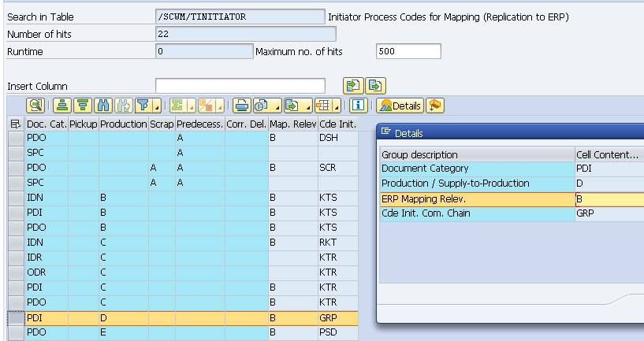Click the blue Information icon in the toolbar
Screen dimensions: 644x341
coord(358,106)
